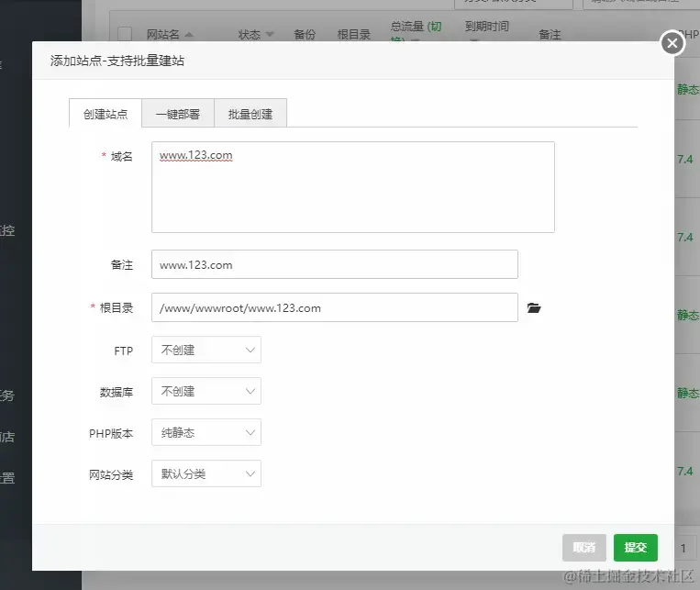Toggle select-all checkbox in background table header
The height and width of the screenshot is (590, 700).
coord(125,34)
